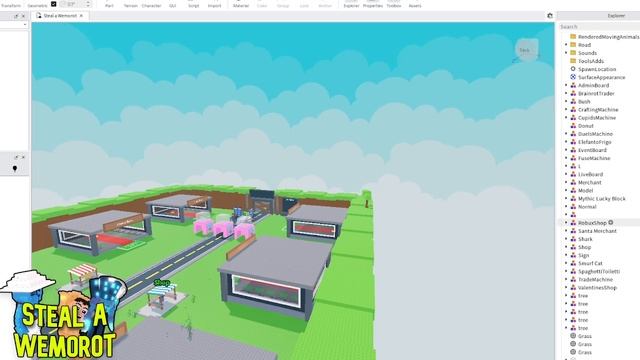Open the Toolbox from toolbar

(394, 6)
